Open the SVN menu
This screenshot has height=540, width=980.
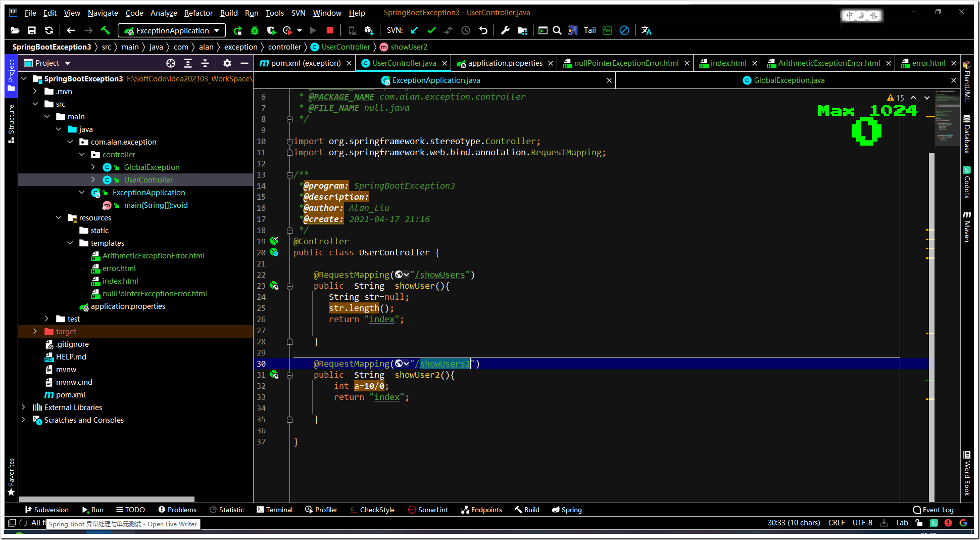298,13
